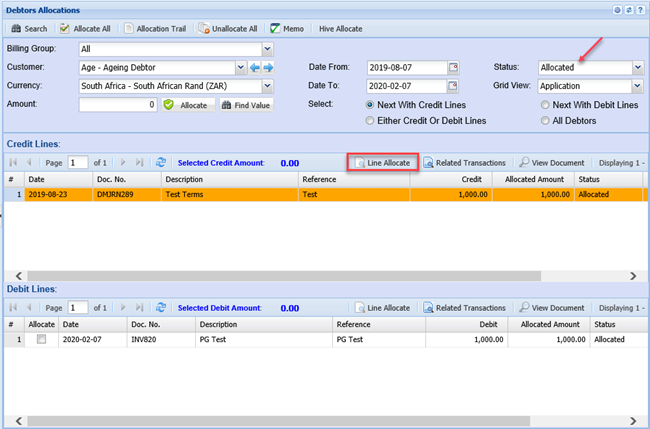Open the Grid View dropdown
Viewport: 650px width, 429px height.
coord(637,86)
